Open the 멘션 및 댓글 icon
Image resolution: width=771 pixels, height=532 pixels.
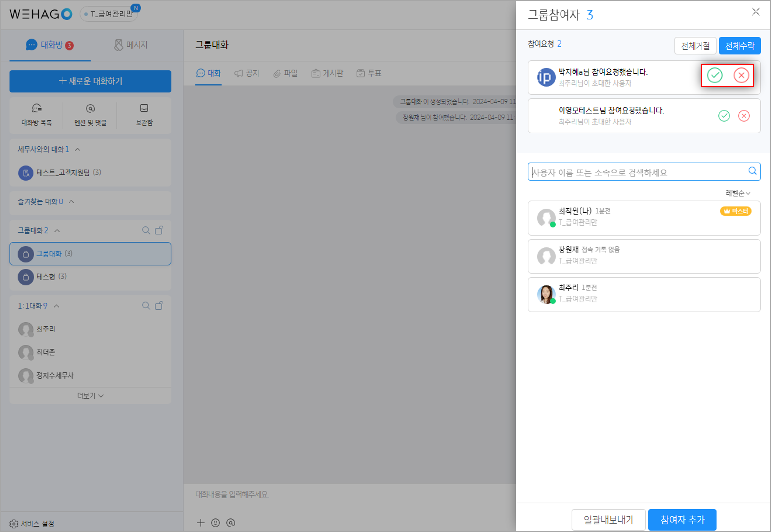pyautogui.click(x=90, y=115)
